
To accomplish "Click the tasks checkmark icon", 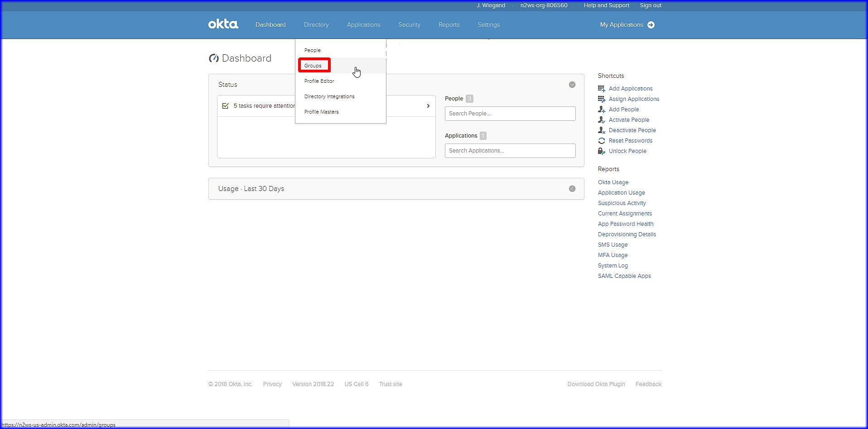I will tap(225, 106).
